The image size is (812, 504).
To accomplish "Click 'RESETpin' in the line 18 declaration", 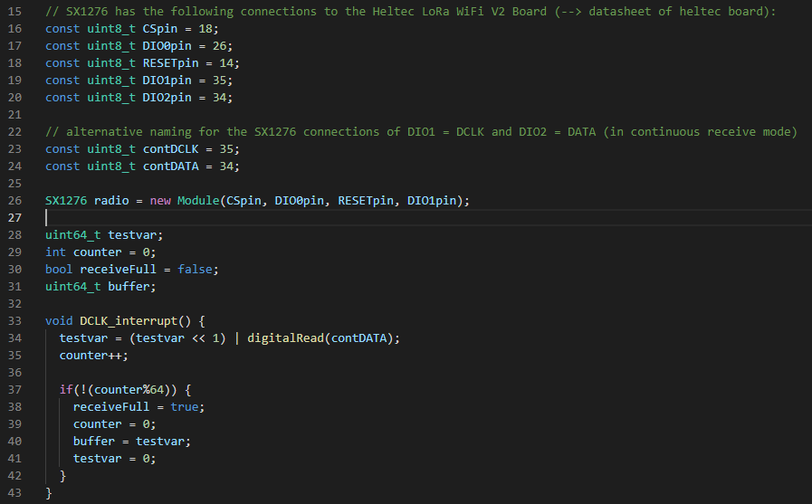I will point(170,63).
